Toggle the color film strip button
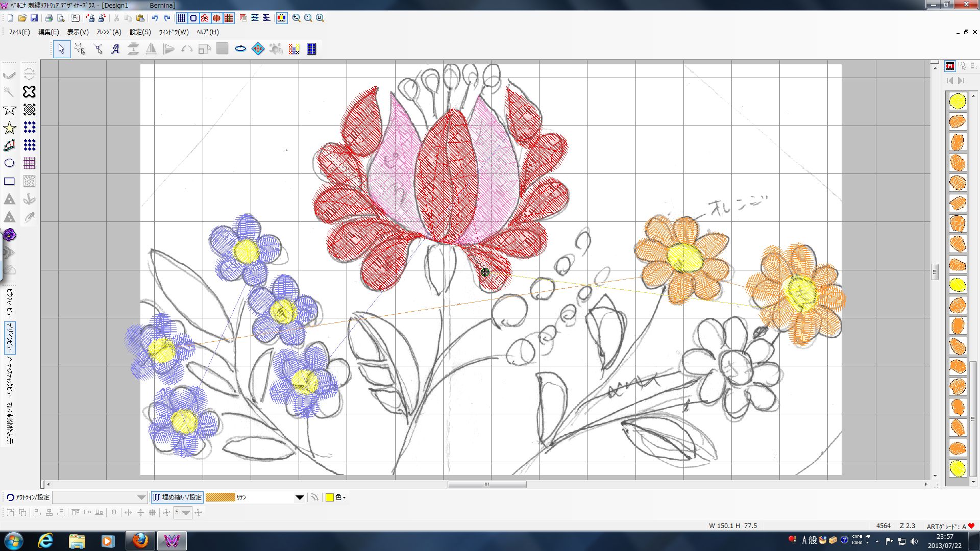Image resolution: width=980 pixels, height=551 pixels. click(x=281, y=18)
